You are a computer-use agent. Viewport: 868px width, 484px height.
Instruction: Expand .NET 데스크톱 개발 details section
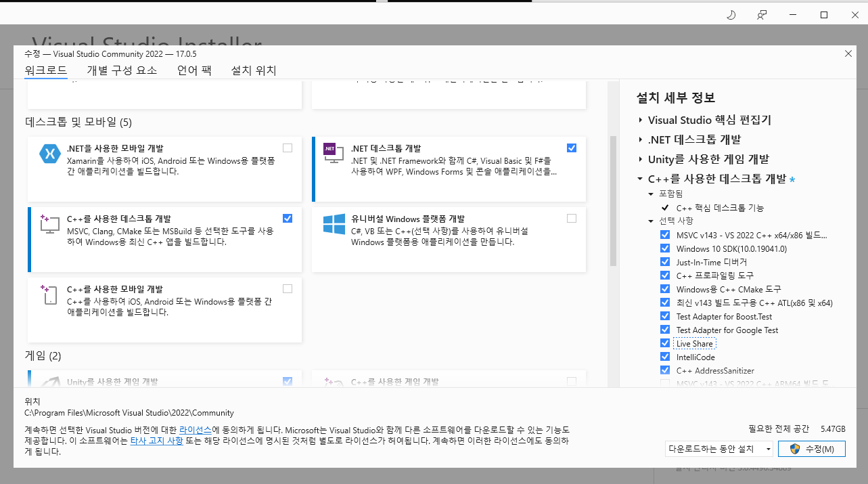(x=641, y=140)
